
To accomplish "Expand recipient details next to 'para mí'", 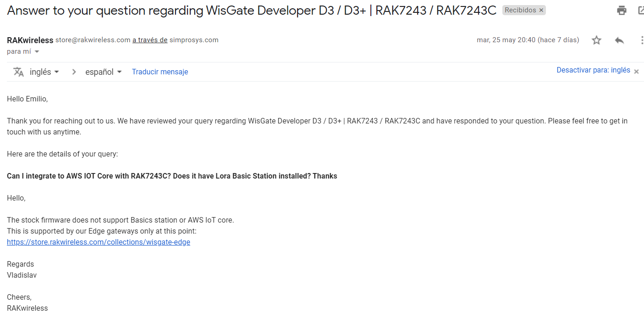I will pos(37,52).
